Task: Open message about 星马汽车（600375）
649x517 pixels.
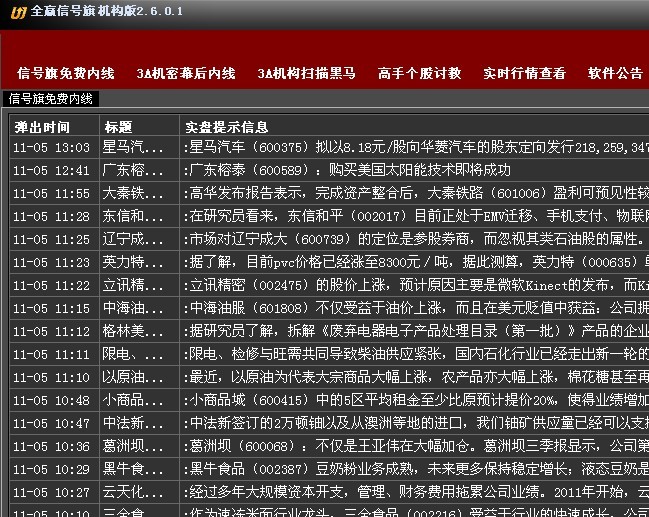Action: coord(414,147)
